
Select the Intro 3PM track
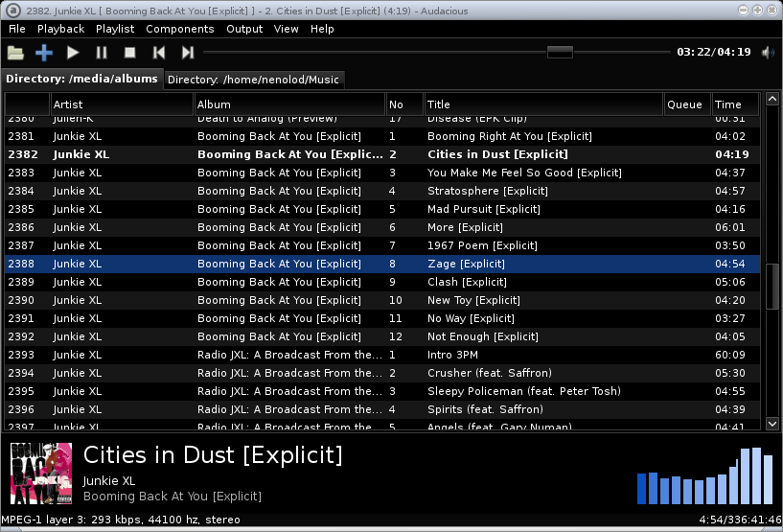[x=382, y=356]
